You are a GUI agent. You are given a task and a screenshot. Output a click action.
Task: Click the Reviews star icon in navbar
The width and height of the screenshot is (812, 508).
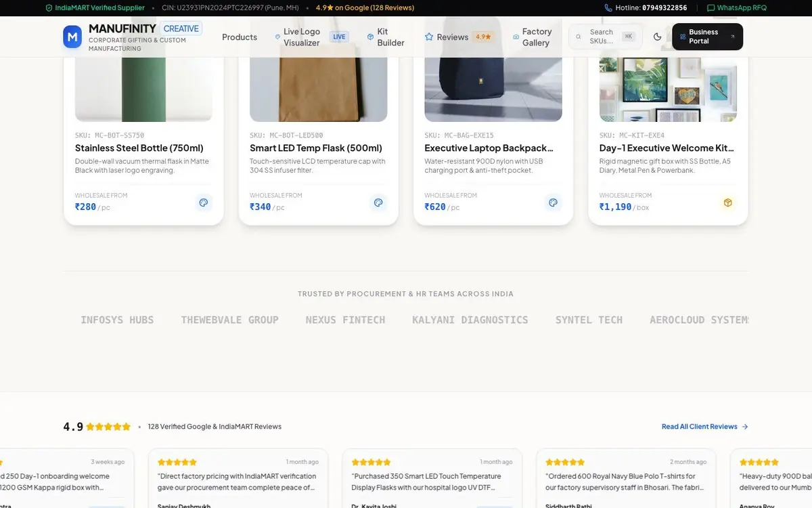pyautogui.click(x=429, y=37)
